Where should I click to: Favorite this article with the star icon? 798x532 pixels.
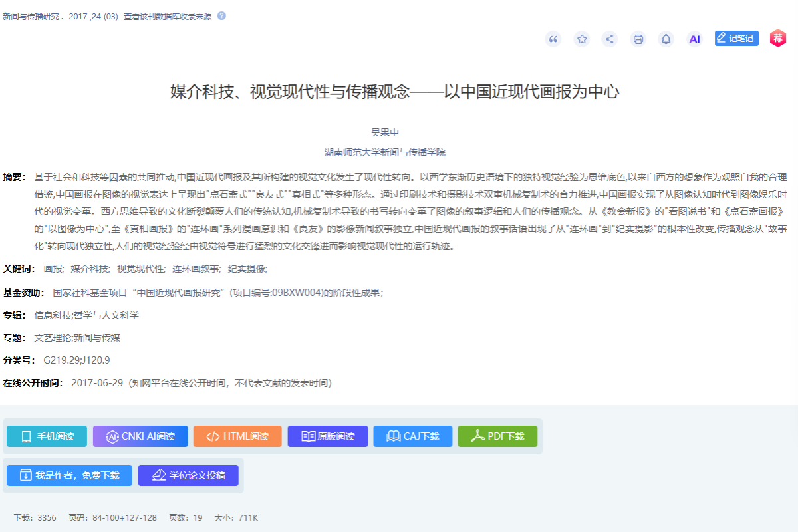(582, 39)
